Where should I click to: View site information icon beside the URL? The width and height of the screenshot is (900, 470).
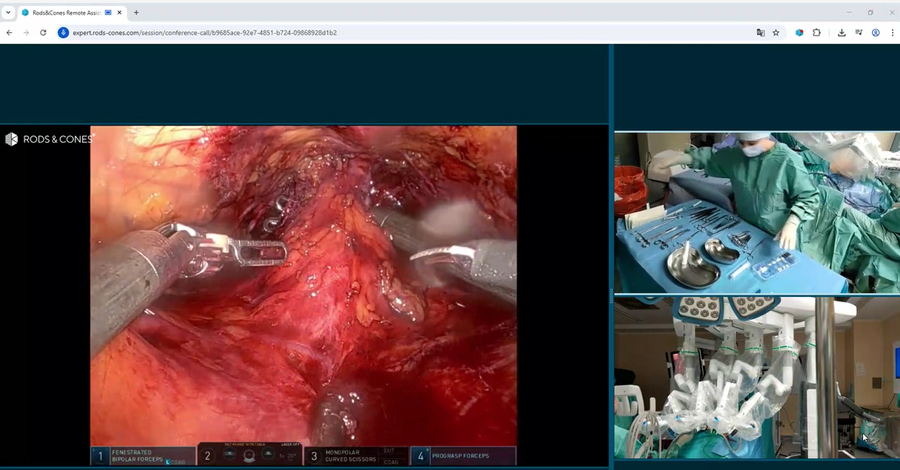64,32
